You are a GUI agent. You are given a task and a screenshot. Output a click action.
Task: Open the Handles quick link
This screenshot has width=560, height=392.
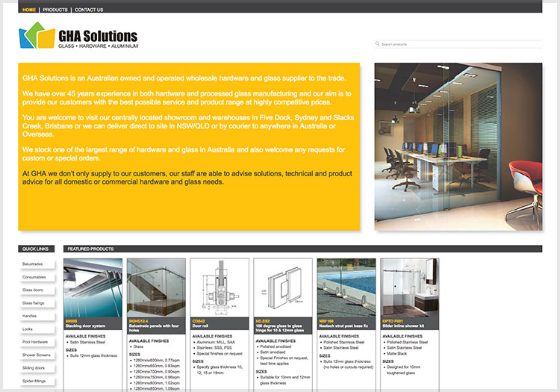37,316
